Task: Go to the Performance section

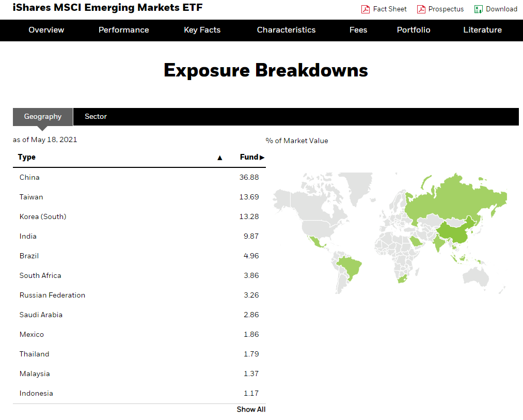Action: point(123,30)
